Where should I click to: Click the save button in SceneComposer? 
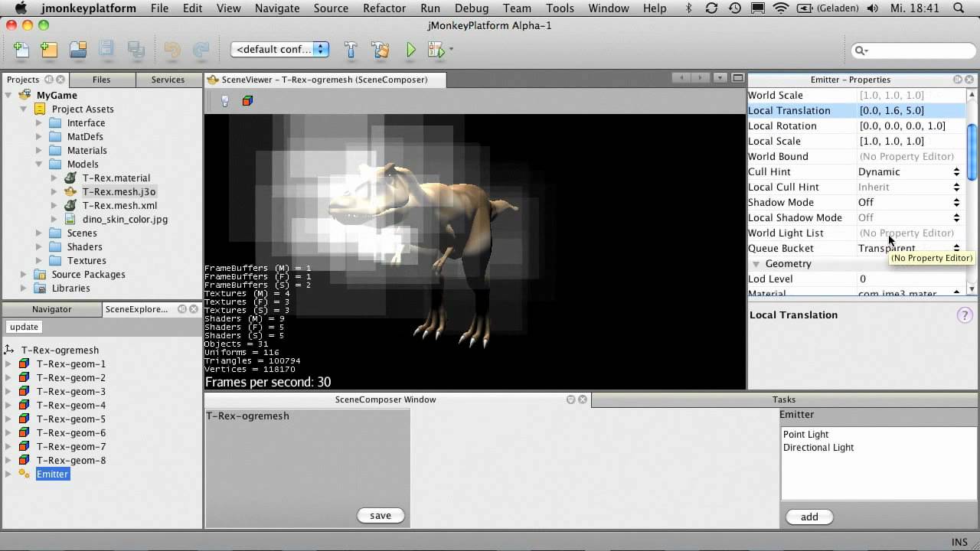click(381, 516)
